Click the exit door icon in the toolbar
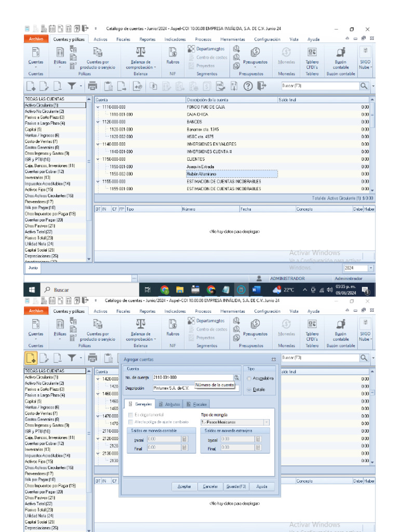 pos(261,86)
